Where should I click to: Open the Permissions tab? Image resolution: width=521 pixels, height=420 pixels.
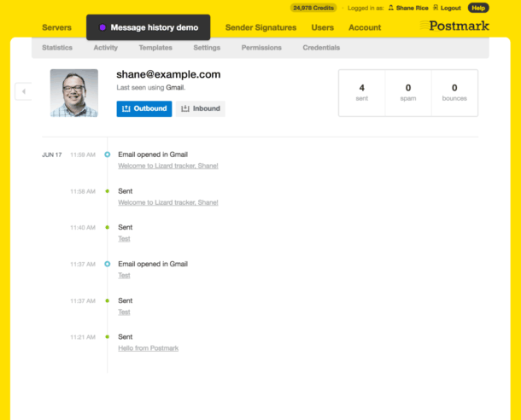pos(261,48)
